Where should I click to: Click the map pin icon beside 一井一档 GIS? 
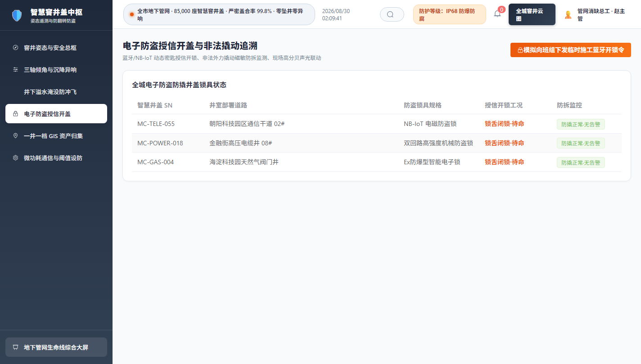(16, 136)
